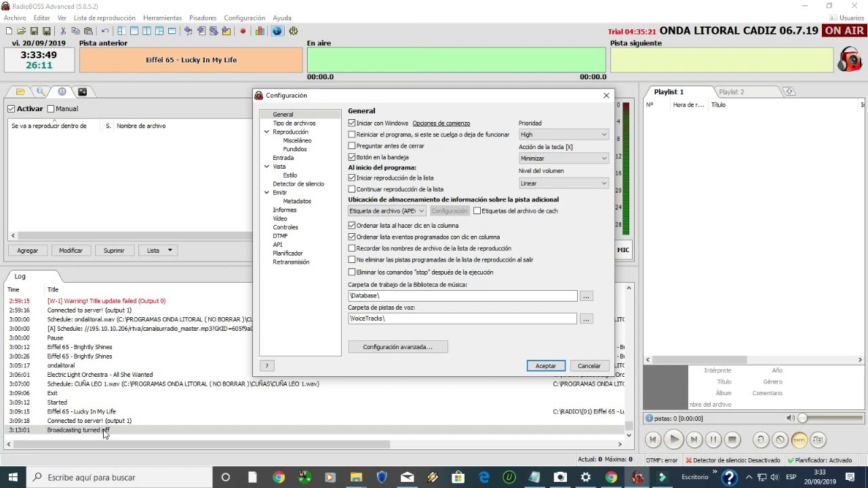Select 'Detector de silencio' in settings tree
The height and width of the screenshot is (488, 868).
click(298, 184)
